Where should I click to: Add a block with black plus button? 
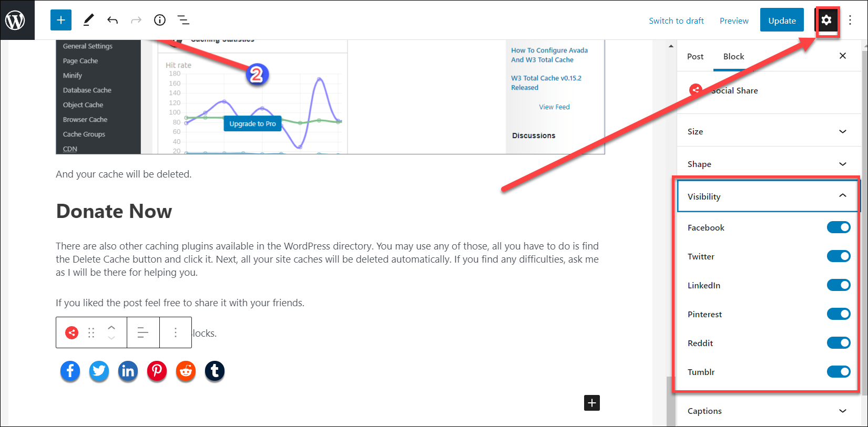(x=592, y=403)
